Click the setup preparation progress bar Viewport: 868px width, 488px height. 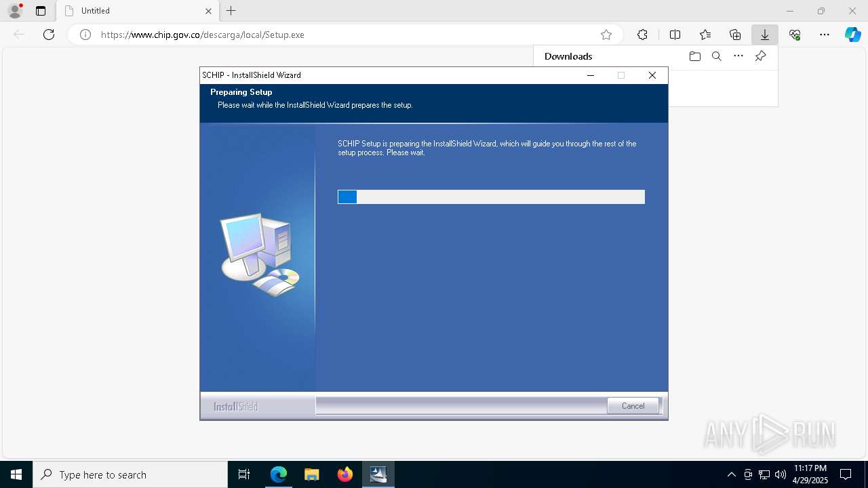coord(491,197)
